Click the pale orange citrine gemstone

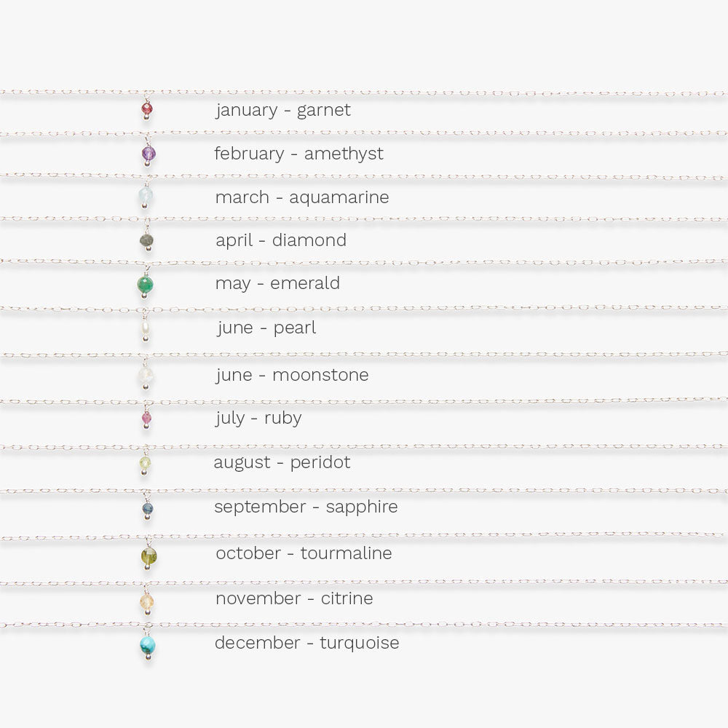point(147,601)
